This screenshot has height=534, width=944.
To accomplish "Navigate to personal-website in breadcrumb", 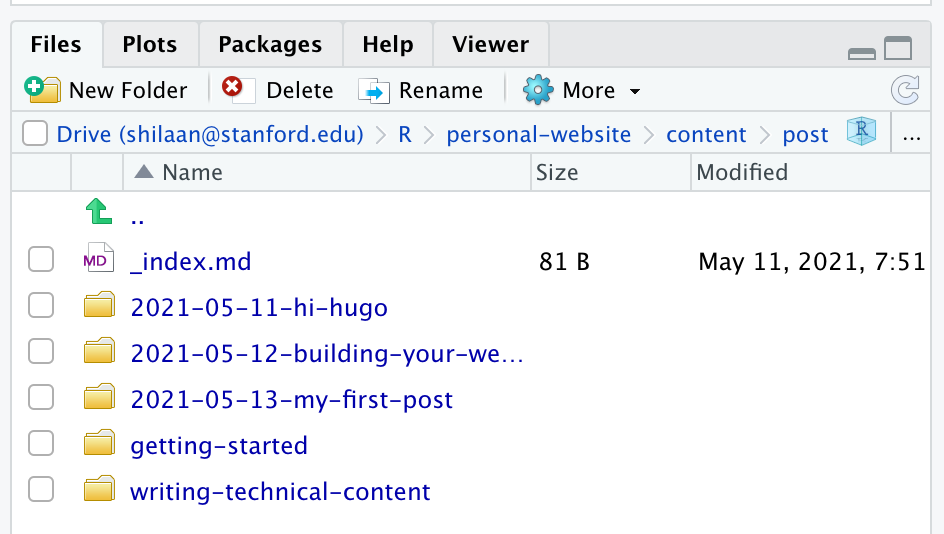I will [538, 134].
